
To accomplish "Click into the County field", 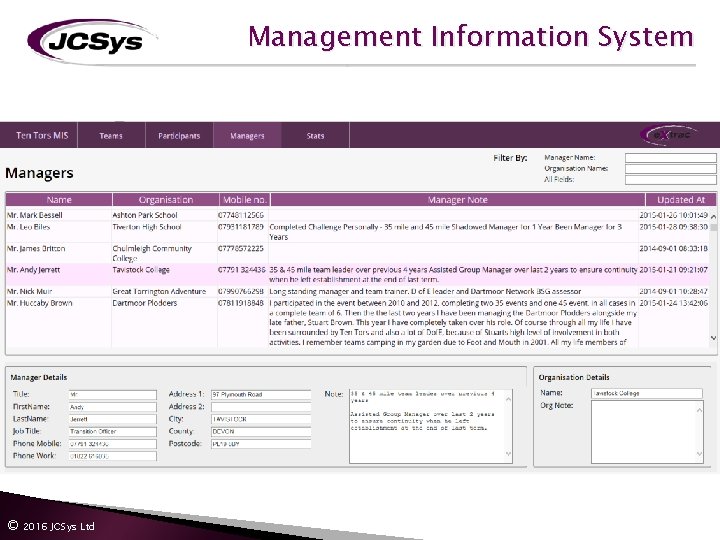I will pos(261,432).
